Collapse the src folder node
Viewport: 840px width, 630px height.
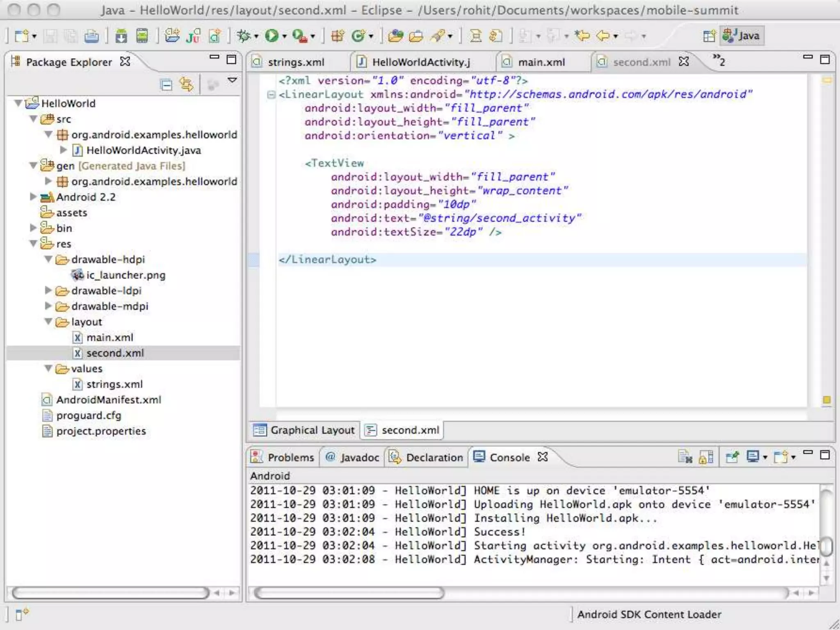(34, 119)
